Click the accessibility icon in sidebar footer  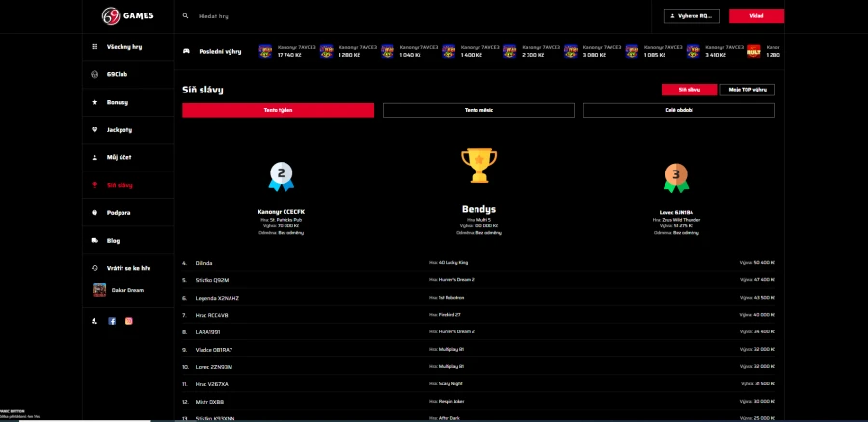click(95, 321)
